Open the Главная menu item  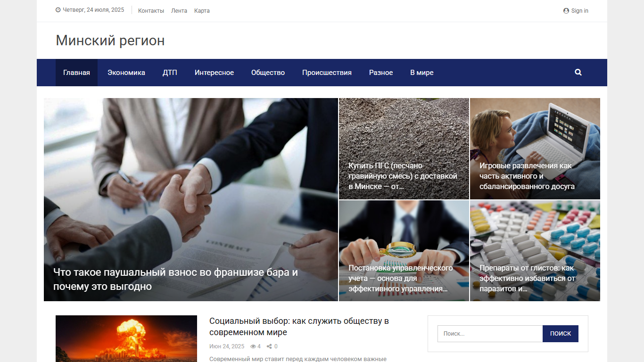click(x=76, y=73)
